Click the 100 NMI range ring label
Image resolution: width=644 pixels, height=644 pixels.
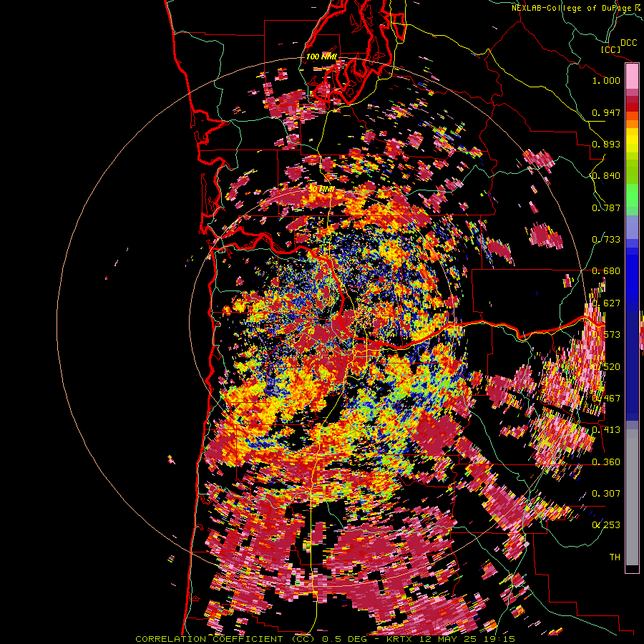(x=321, y=57)
